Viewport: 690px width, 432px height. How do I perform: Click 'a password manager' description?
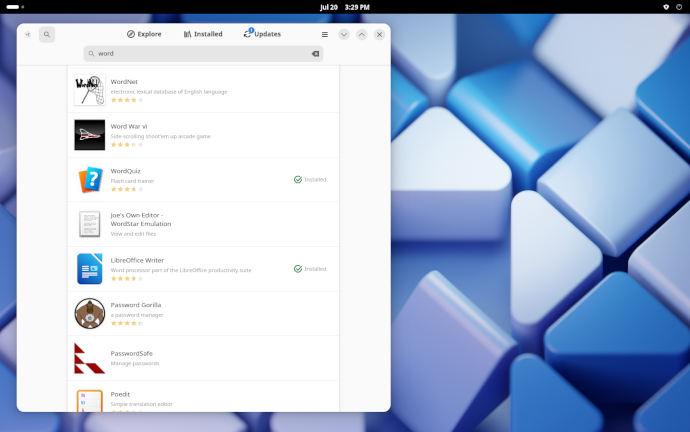(137, 315)
